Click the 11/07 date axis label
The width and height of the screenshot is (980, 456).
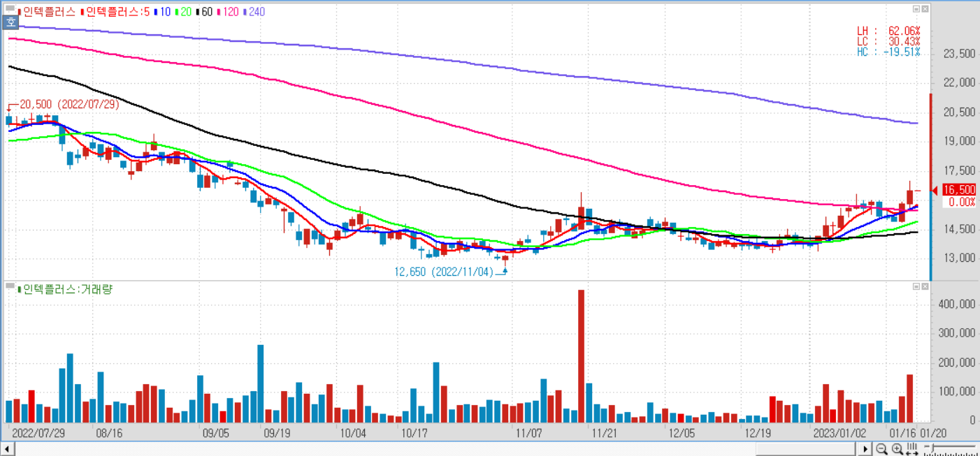(x=528, y=433)
